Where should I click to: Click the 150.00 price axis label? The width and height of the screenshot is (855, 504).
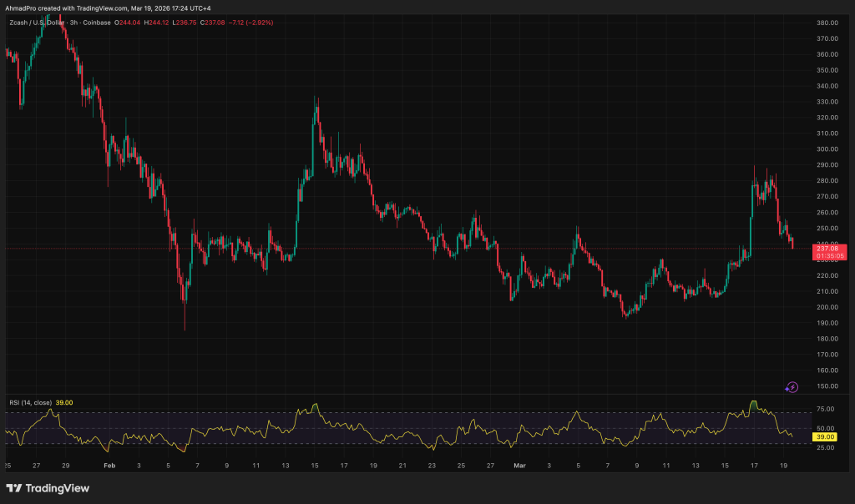coord(827,386)
